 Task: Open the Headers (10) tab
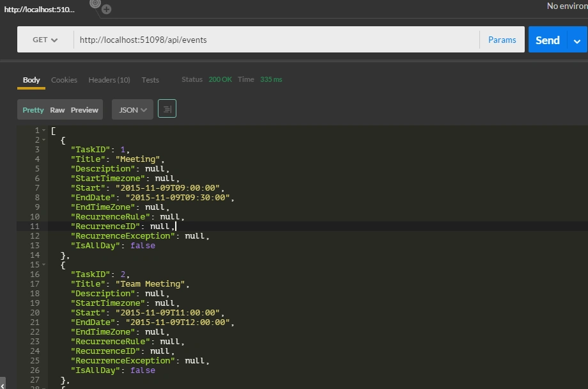point(109,80)
